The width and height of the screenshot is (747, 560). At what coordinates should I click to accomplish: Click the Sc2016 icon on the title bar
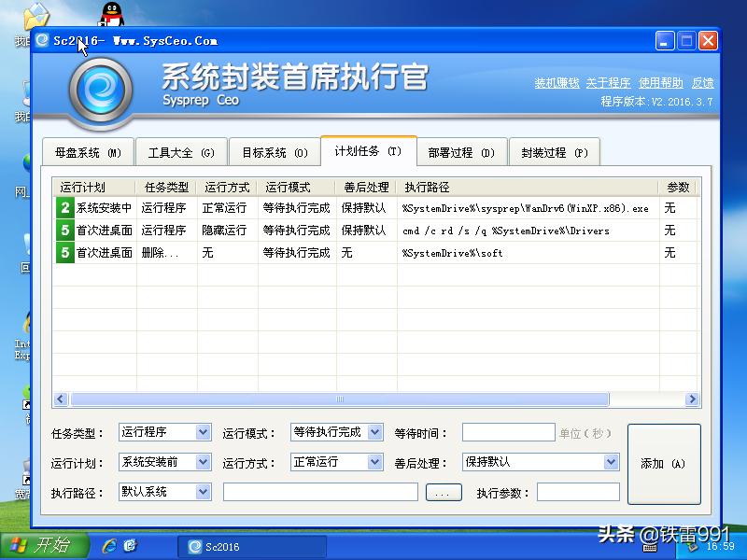point(42,40)
